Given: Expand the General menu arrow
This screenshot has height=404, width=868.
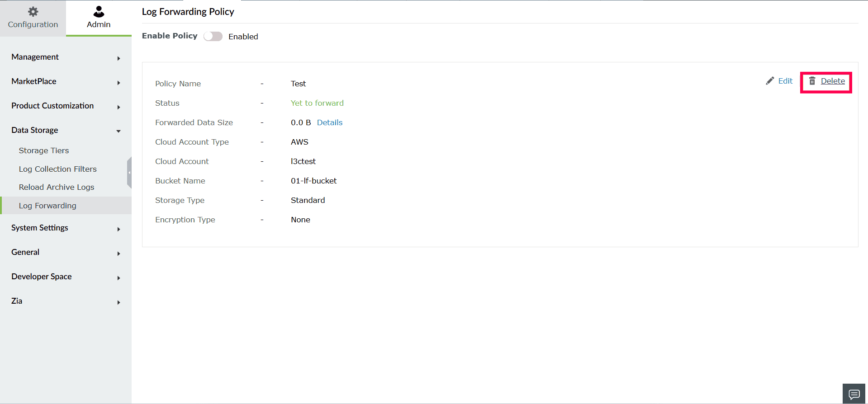Looking at the screenshot, I should click(x=119, y=254).
